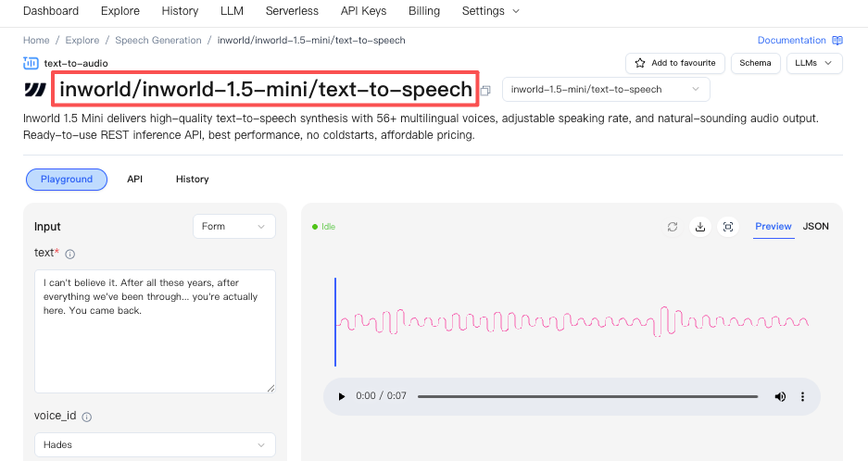Switch to the JSON output tab
Viewport: 868px width, 461px height.
pos(816,227)
